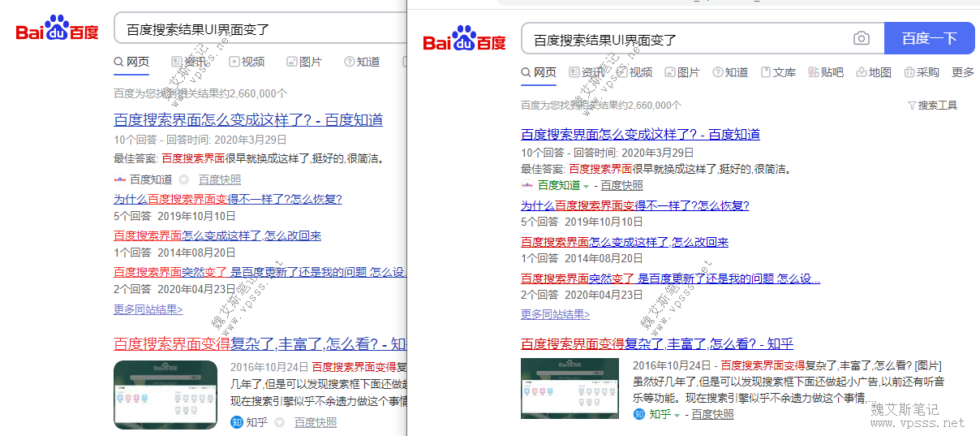This screenshot has width=980, height=436.
Task: Go to the 采购 tab
Action: (921, 72)
